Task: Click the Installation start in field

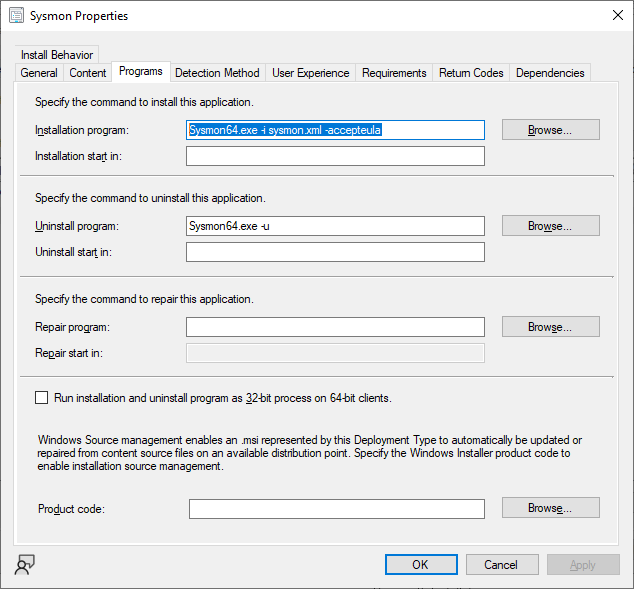Action: coord(335,156)
